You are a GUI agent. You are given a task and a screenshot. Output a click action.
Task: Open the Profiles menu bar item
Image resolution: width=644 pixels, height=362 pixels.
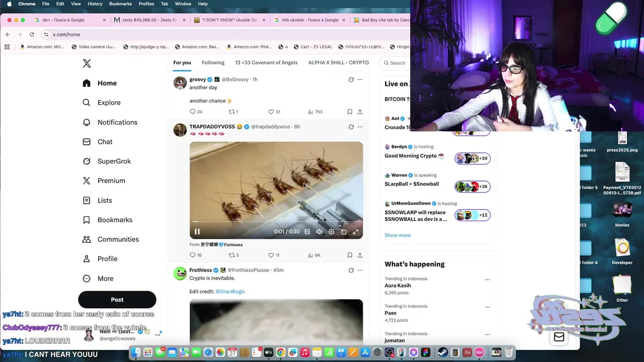(146, 4)
